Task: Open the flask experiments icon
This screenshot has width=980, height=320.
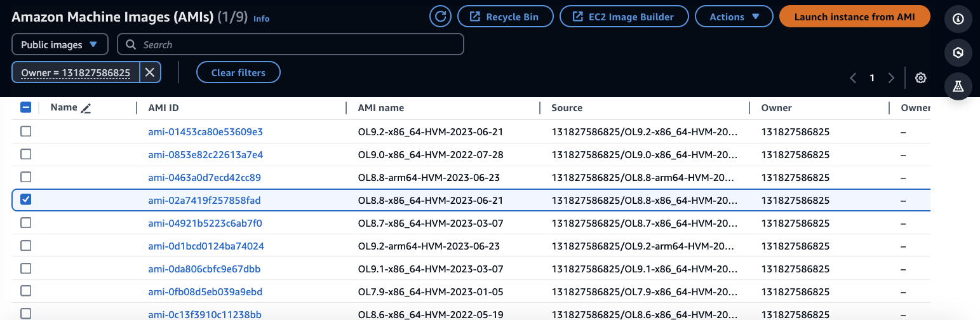Action: [x=958, y=86]
